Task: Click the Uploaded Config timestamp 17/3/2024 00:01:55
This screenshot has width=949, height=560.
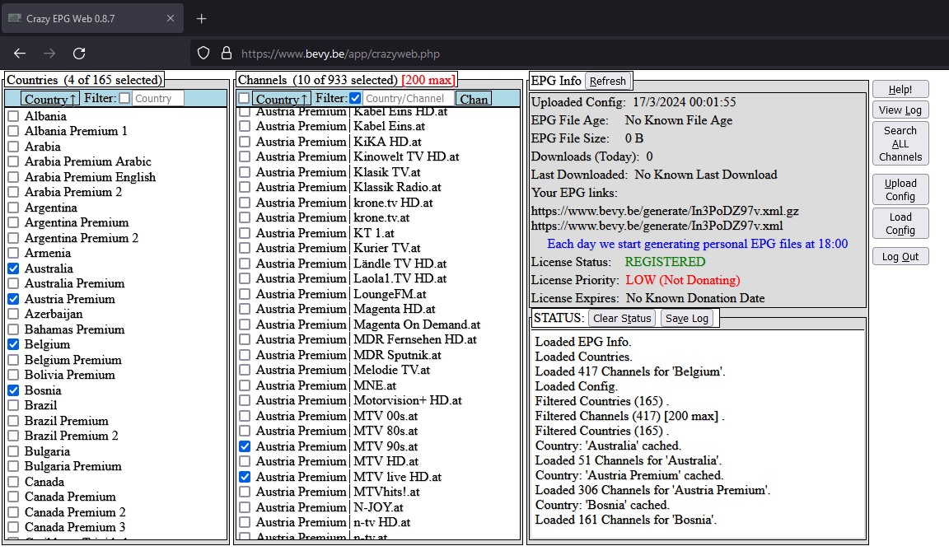Action: 684,102
